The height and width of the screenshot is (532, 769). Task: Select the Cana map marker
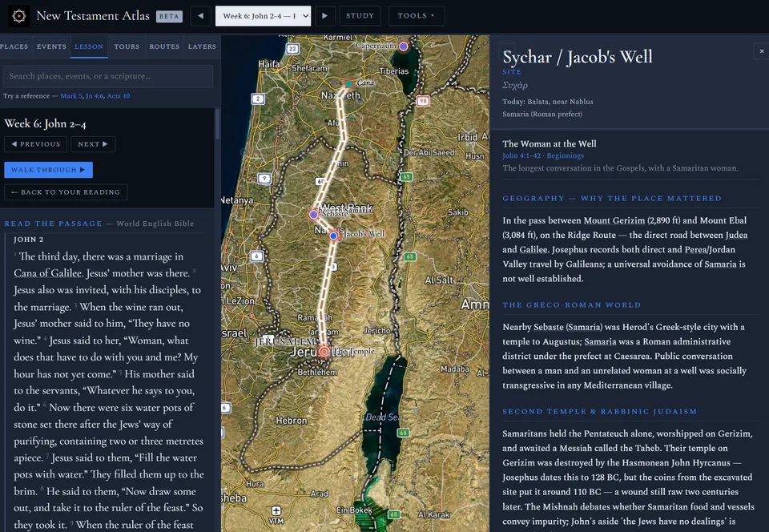click(x=348, y=84)
